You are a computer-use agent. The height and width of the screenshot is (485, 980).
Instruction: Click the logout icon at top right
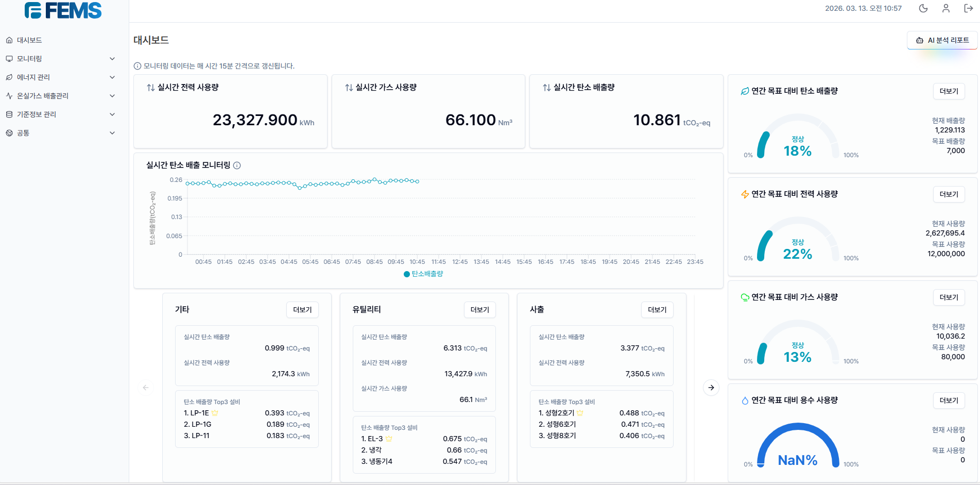pyautogui.click(x=968, y=8)
